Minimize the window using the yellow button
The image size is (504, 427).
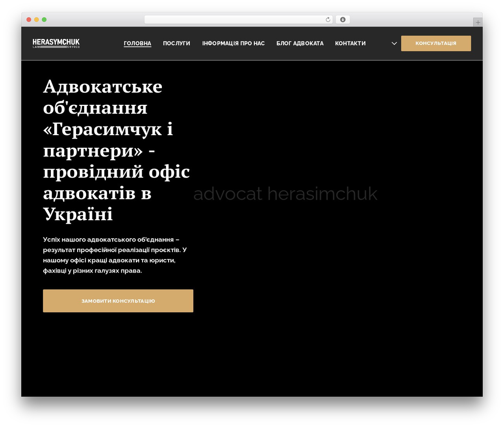[x=37, y=20]
